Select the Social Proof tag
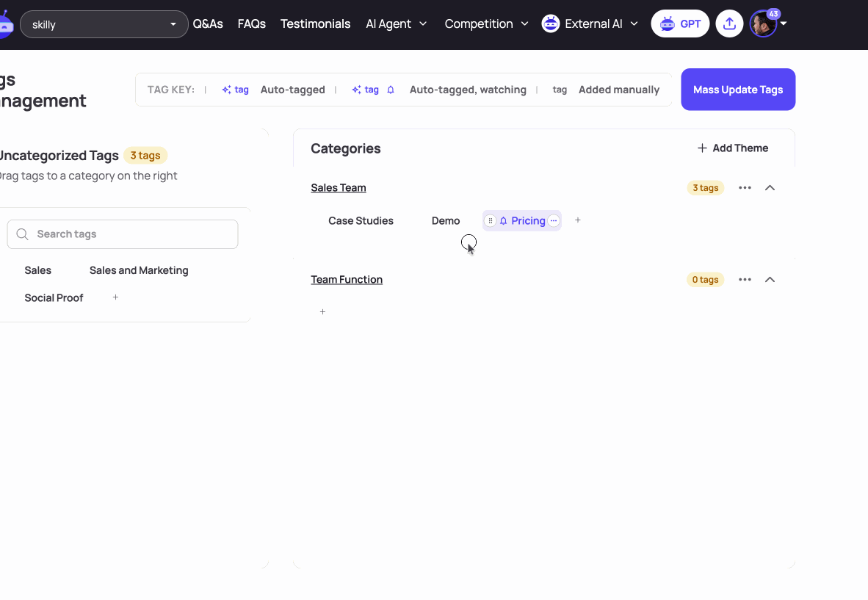This screenshot has width=868, height=600. [x=54, y=297]
